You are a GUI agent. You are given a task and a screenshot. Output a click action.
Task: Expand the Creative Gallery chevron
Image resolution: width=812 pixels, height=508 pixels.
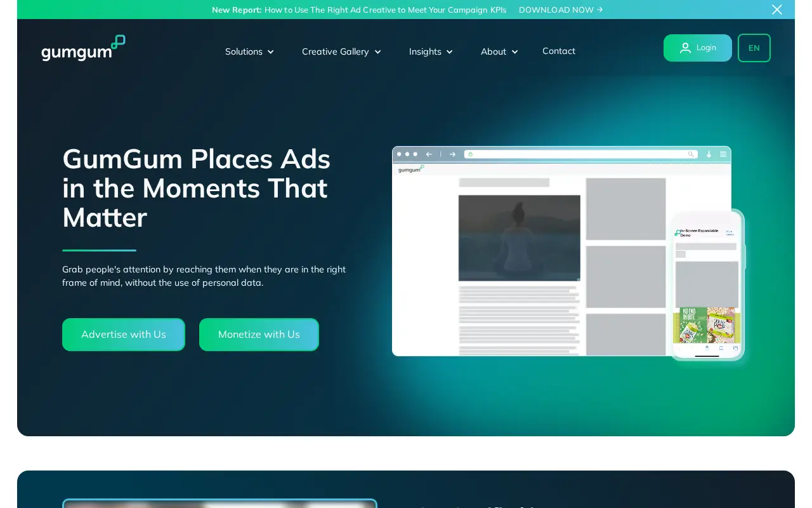tap(377, 52)
